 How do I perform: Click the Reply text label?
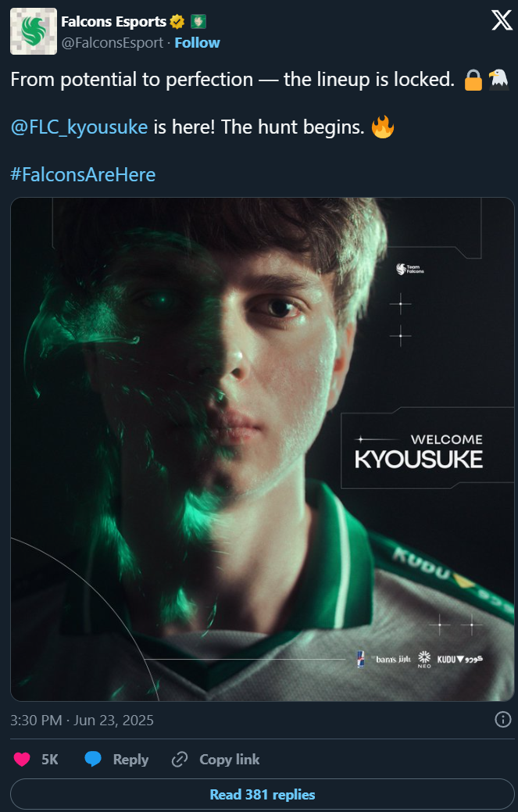click(131, 759)
